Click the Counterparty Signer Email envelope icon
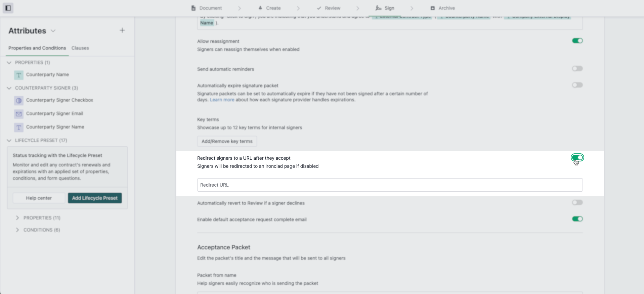644x294 pixels. [19, 114]
